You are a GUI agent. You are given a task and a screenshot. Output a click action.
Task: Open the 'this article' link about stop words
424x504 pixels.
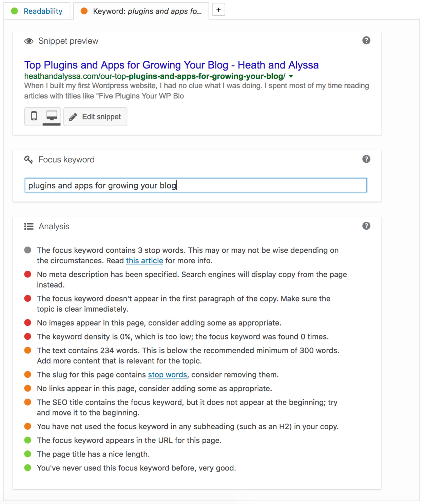[x=144, y=260]
